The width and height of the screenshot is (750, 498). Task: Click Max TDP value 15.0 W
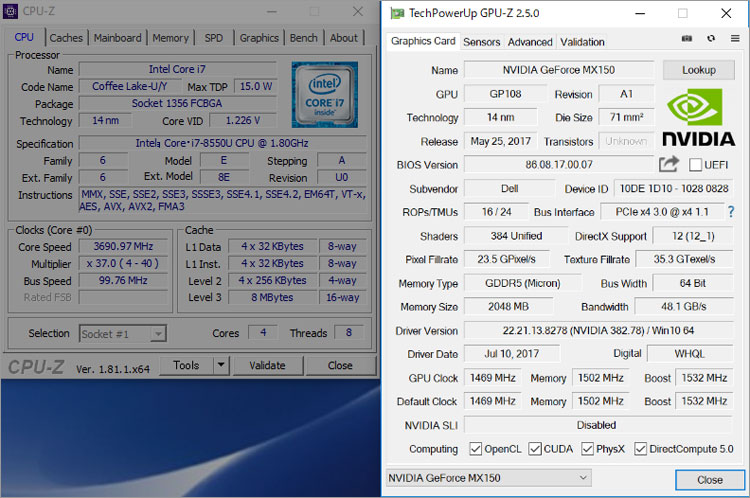point(256,86)
